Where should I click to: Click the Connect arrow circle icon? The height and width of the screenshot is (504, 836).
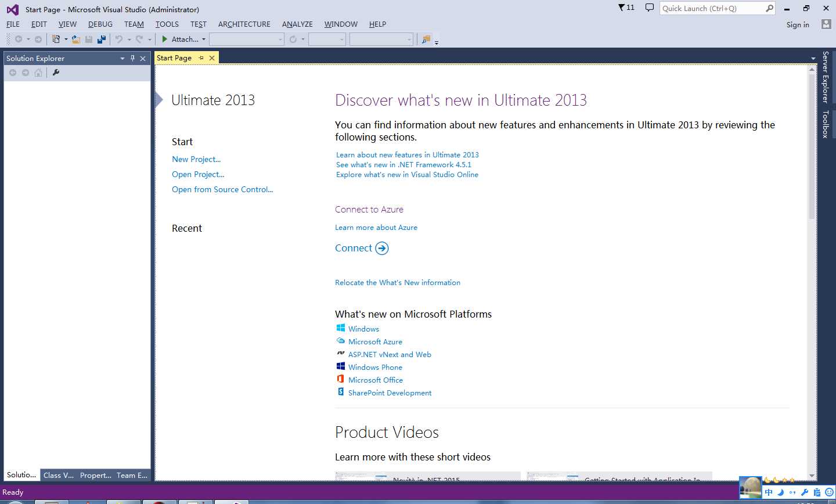tap(382, 249)
